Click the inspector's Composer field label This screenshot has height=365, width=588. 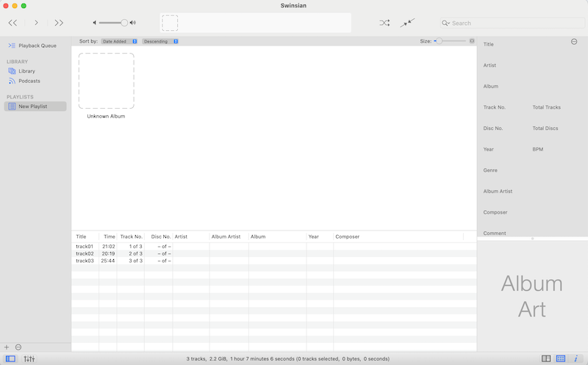coord(495,212)
